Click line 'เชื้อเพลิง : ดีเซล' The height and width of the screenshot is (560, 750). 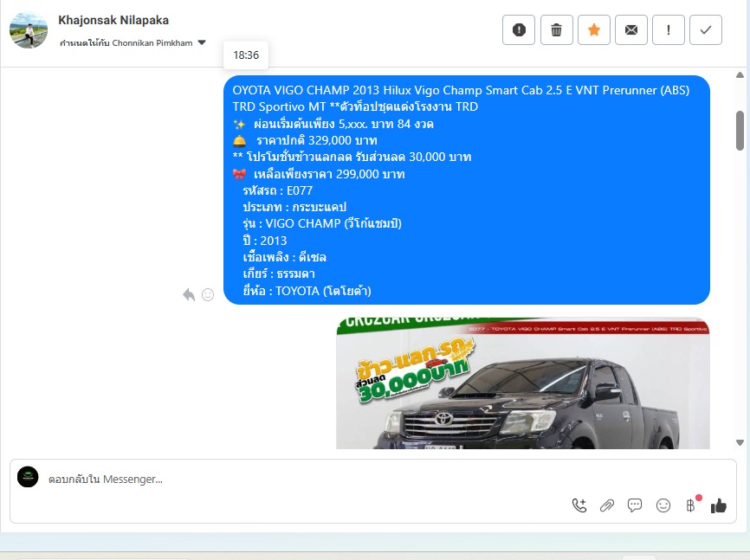(x=285, y=257)
